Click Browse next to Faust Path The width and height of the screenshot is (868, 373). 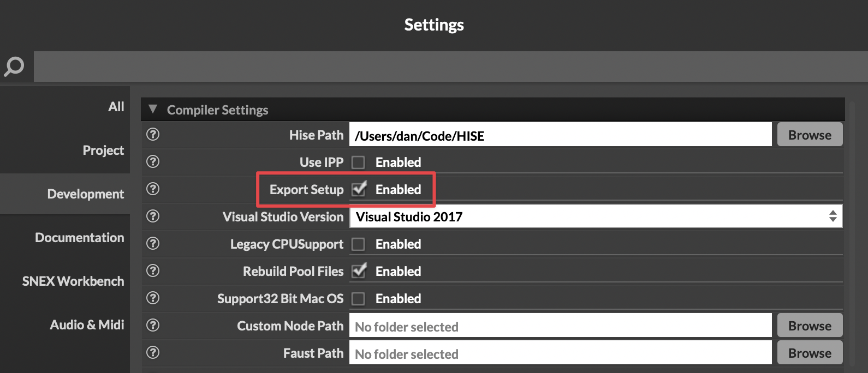pyautogui.click(x=810, y=353)
